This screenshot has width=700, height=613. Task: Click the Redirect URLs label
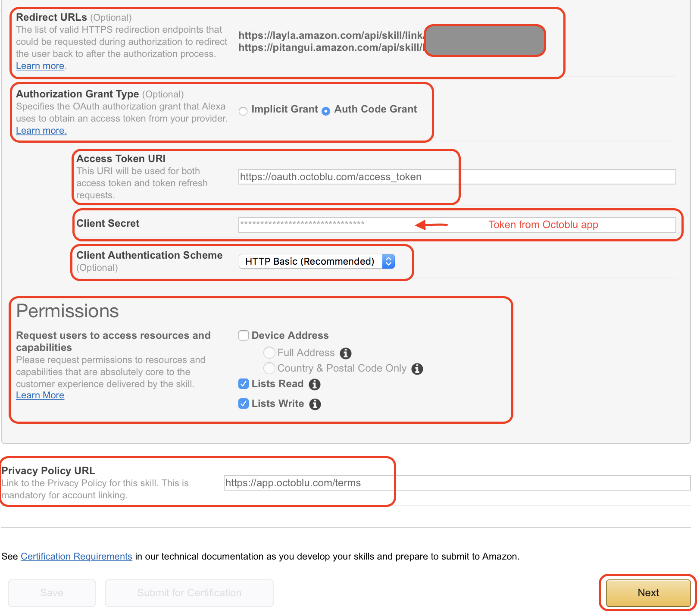click(x=51, y=17)
